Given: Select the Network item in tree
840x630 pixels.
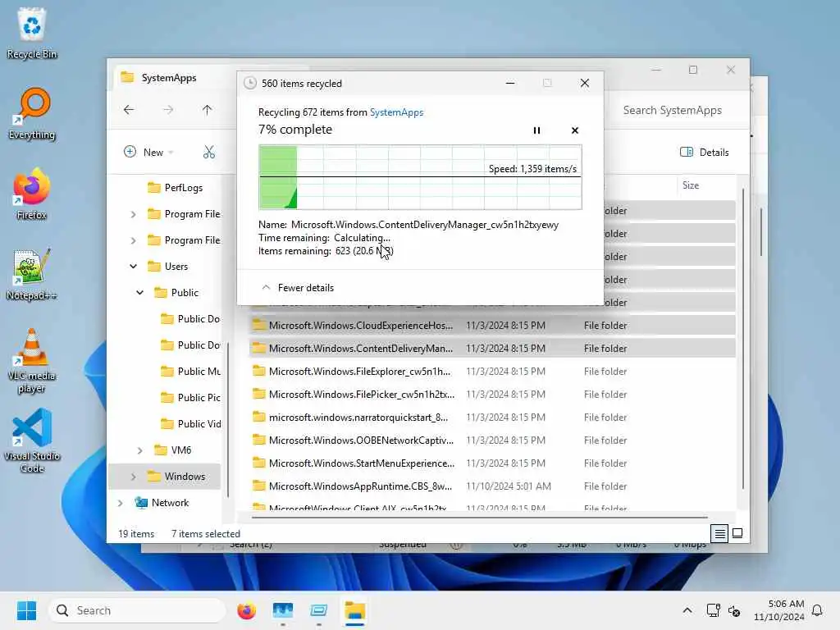Looking at the screenshot, I should point(162,503).
